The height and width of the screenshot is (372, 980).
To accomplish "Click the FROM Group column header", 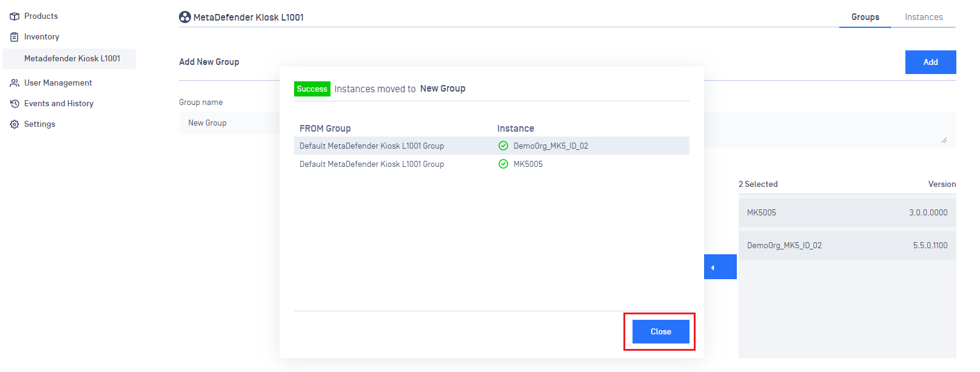I will coord(325,129).
